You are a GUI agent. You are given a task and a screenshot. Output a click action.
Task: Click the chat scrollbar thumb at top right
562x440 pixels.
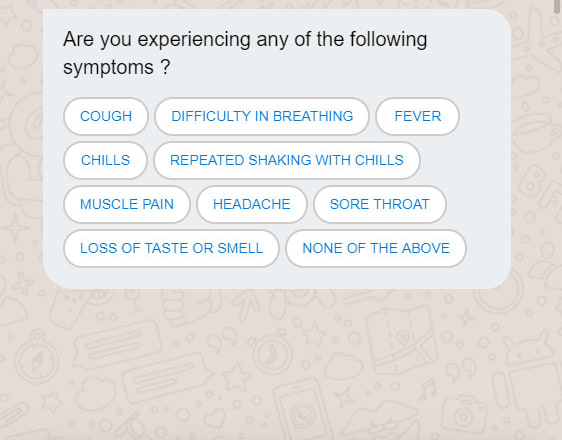pos(557,6)
